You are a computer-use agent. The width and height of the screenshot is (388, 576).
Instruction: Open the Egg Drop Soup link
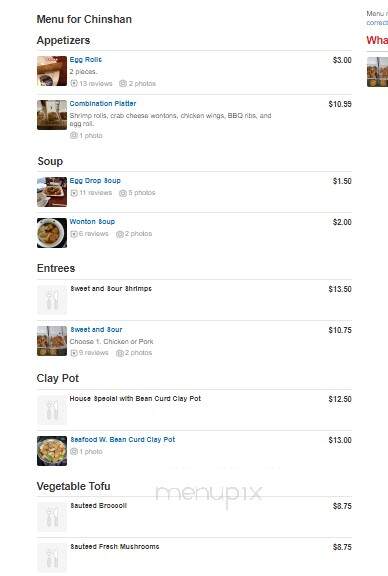click(x=95, y=181)
